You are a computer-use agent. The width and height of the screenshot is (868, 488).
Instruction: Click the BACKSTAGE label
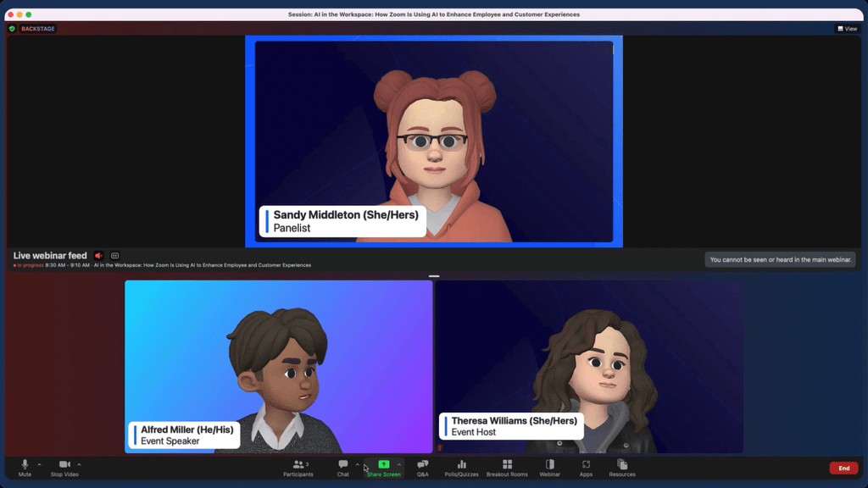click(x=37, y=29)
